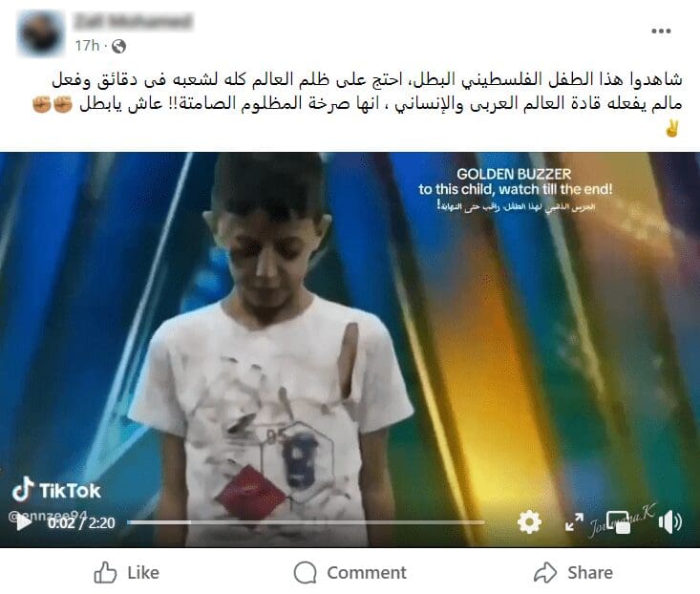Open the video settings gear icon
Screen dimensions: 700x594
click(529, 522)
